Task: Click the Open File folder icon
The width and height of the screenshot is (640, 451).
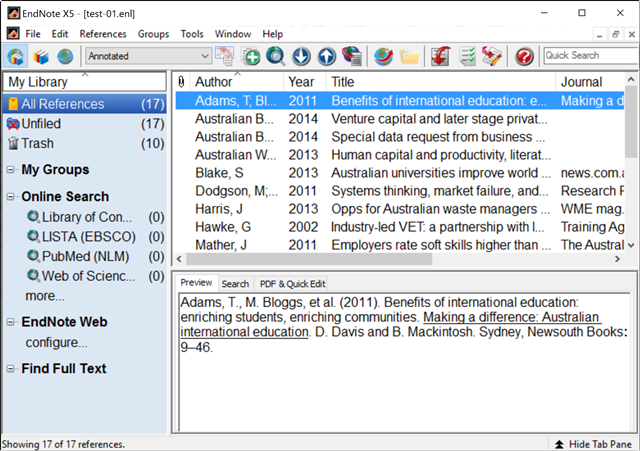Action: 409,56
